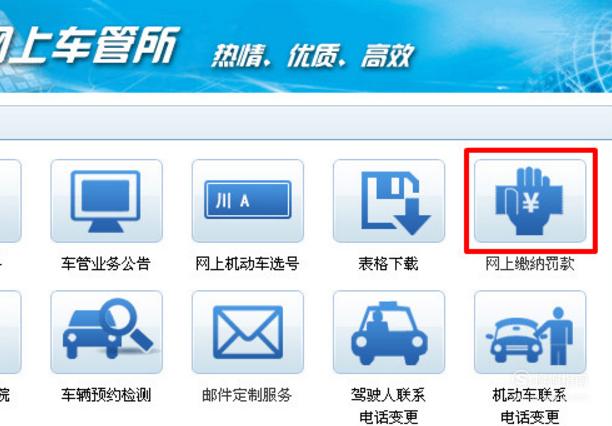Click the 车辆预约检测 label
This screenshot has width=612, height=426.
tap(106, 395)
